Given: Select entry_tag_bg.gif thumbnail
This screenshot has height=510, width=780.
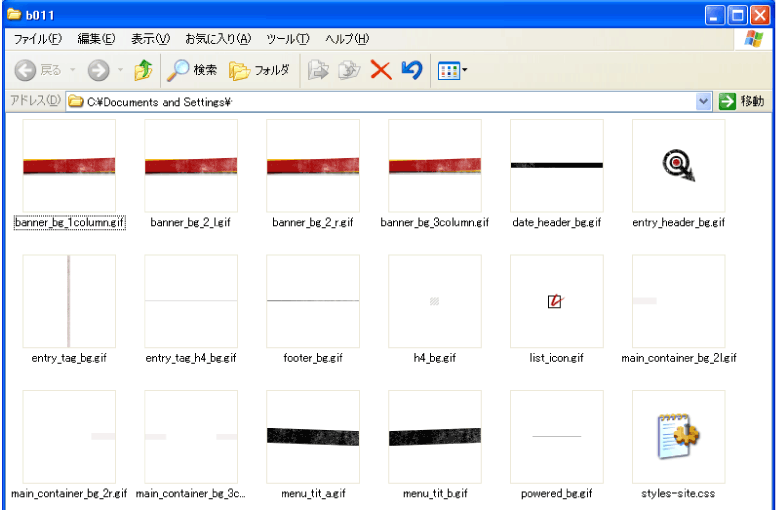Looking at the screenshot, I should (69, 301).
